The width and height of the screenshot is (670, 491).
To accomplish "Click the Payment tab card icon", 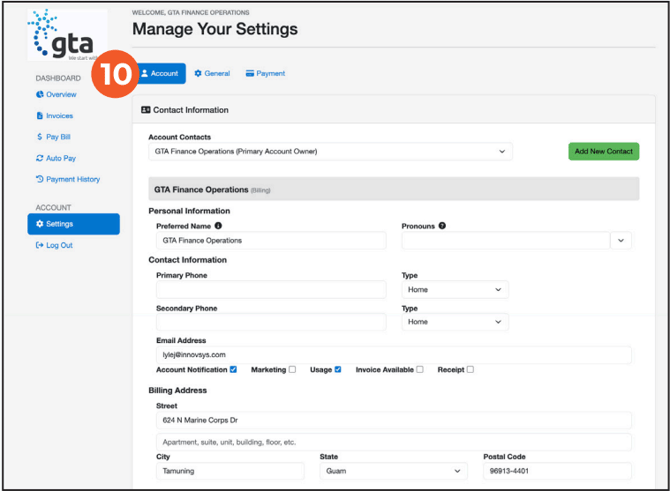I will point(250,74).
